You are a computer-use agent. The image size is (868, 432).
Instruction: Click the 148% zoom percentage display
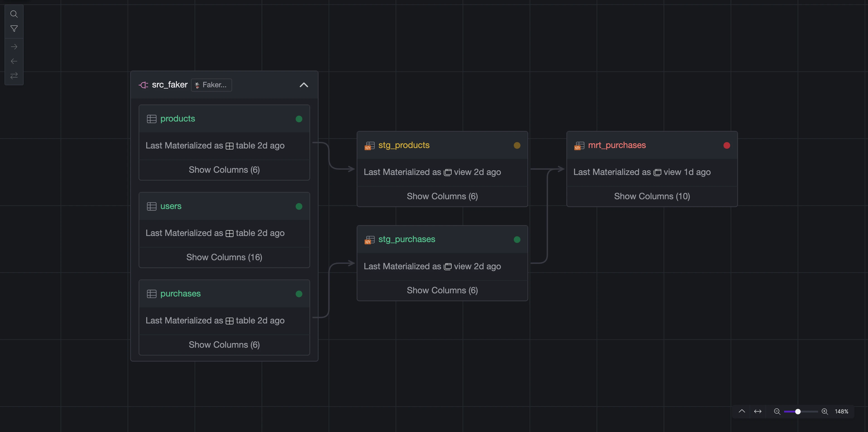pos(841,410)
